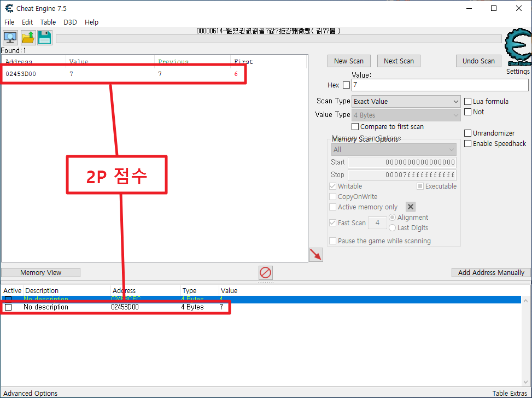
Task: Enable Compare to first scan
Action: pos(355,126)
